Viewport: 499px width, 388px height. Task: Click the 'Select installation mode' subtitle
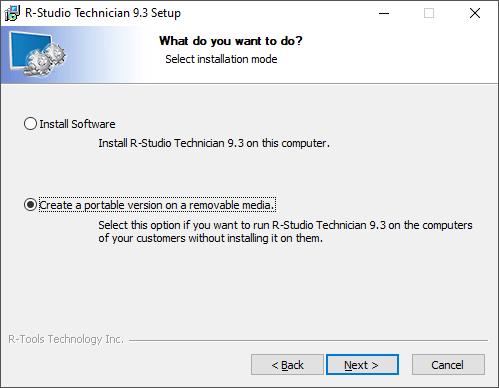221,59
